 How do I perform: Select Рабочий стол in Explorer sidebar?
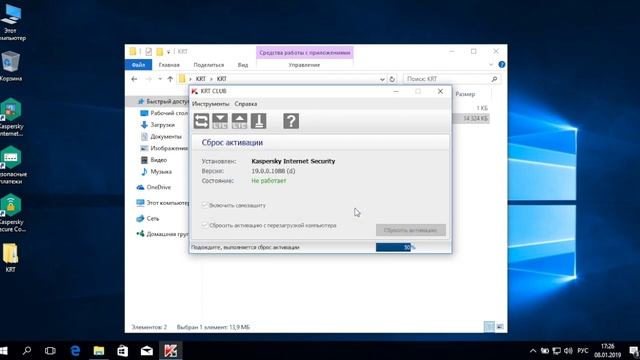[x=164, y=113]
